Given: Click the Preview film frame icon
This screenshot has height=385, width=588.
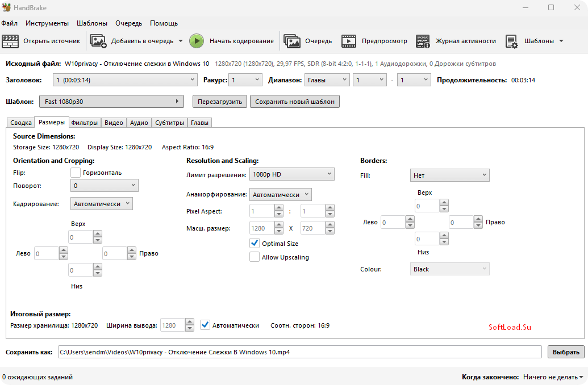Looking at the screenshot, I should click(349, 41).
